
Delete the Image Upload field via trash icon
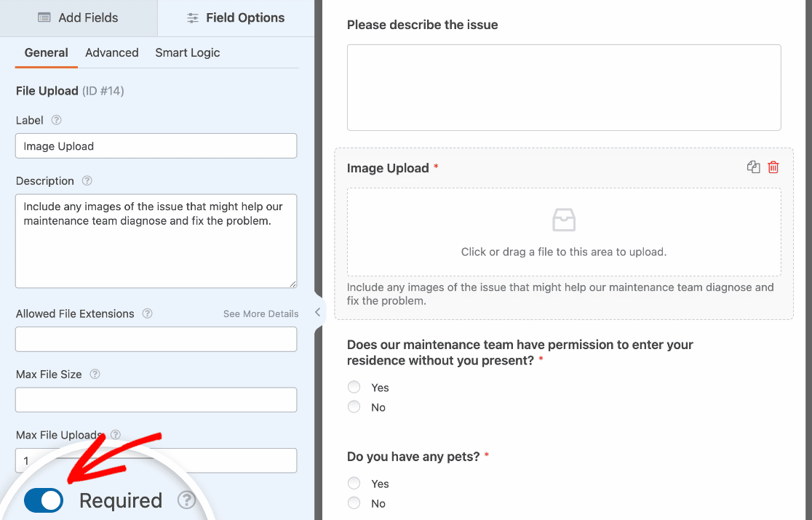pos(773,167)
